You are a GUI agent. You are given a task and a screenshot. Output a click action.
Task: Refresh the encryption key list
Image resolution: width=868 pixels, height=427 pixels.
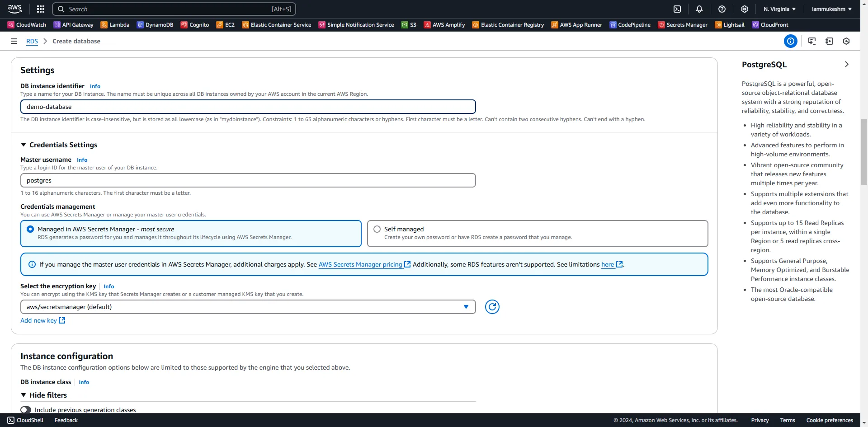pos(492,307)
